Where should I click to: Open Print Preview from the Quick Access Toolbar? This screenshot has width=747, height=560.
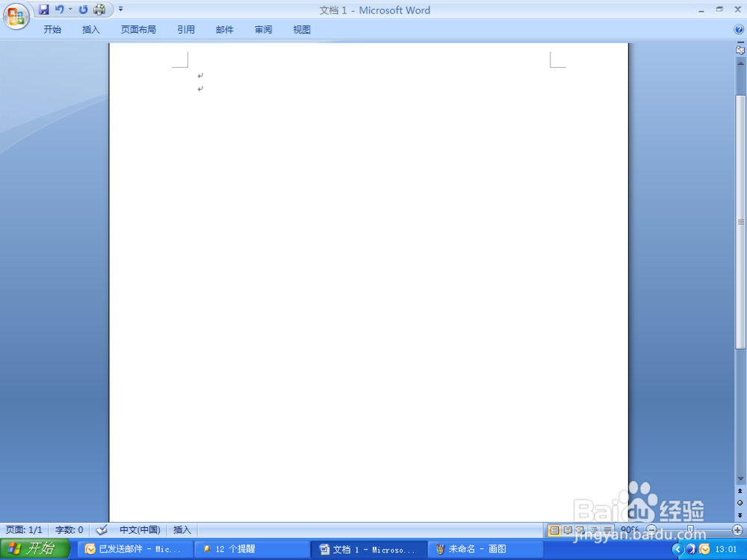tap(99, 9)
